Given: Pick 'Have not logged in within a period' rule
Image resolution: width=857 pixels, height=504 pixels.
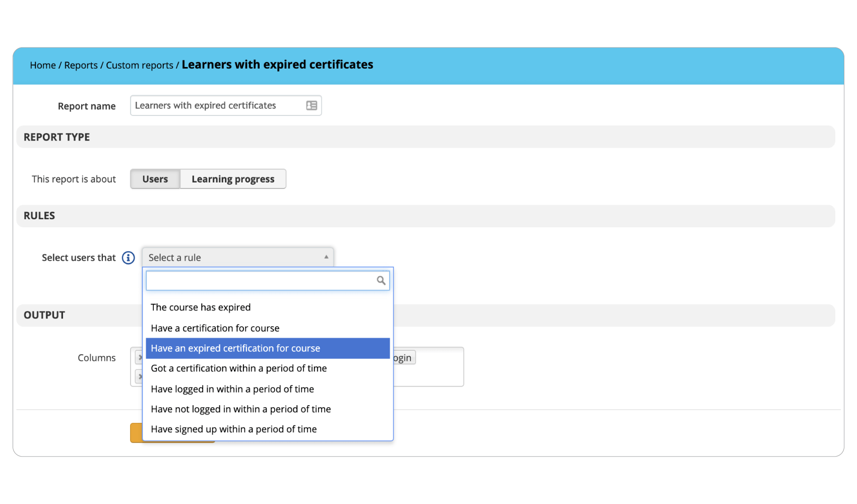Looking at the screenshot, I should tap(240, 409).
